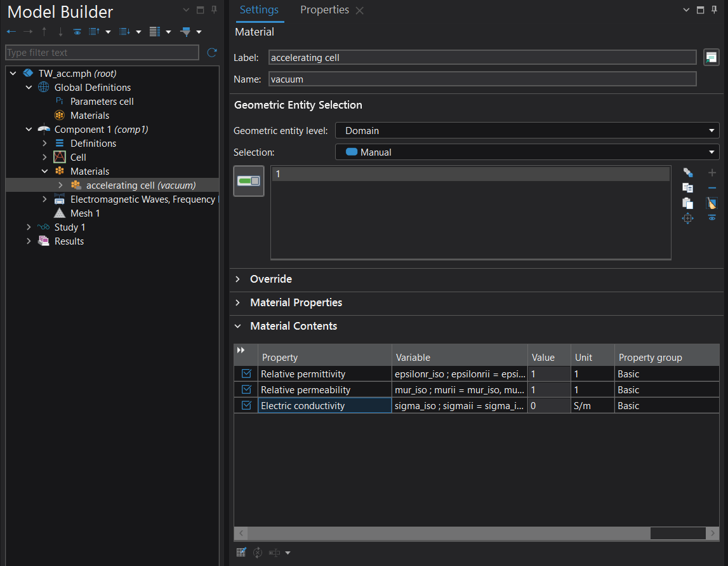This screenshot has width=728, height=566.
Task: Select Mesh 1 in the model tree
Action: [85, 213]
